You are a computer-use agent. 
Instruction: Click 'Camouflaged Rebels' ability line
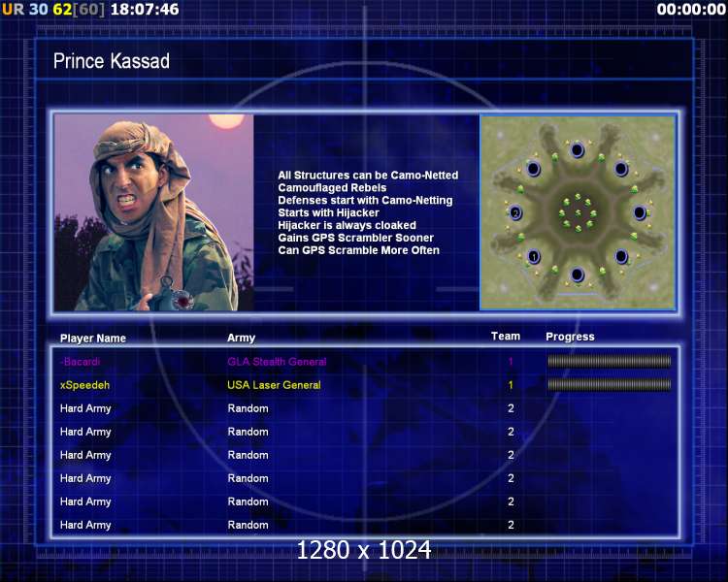pos(332,188)
